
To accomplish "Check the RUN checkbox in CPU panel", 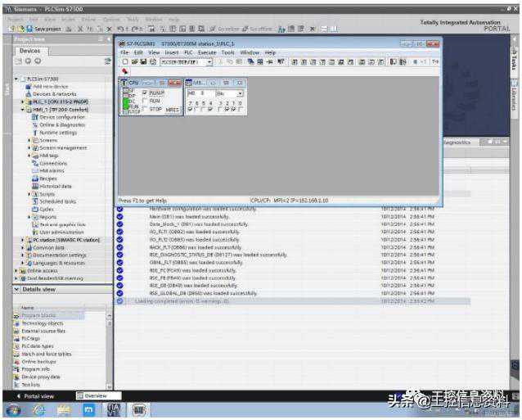I will coord(146,101).
